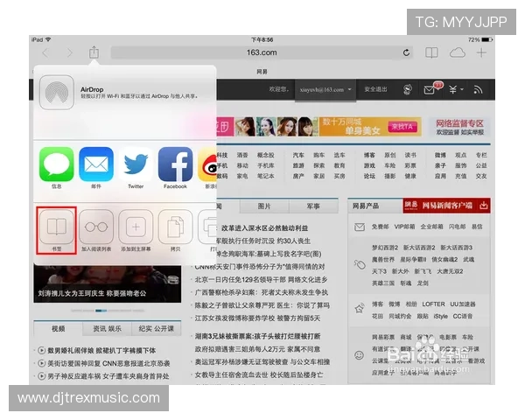Image resolution: width=525 pixels, height=420 pixels.
Task: Add a new tab with plus icon
Action: (x=481, y=52)
